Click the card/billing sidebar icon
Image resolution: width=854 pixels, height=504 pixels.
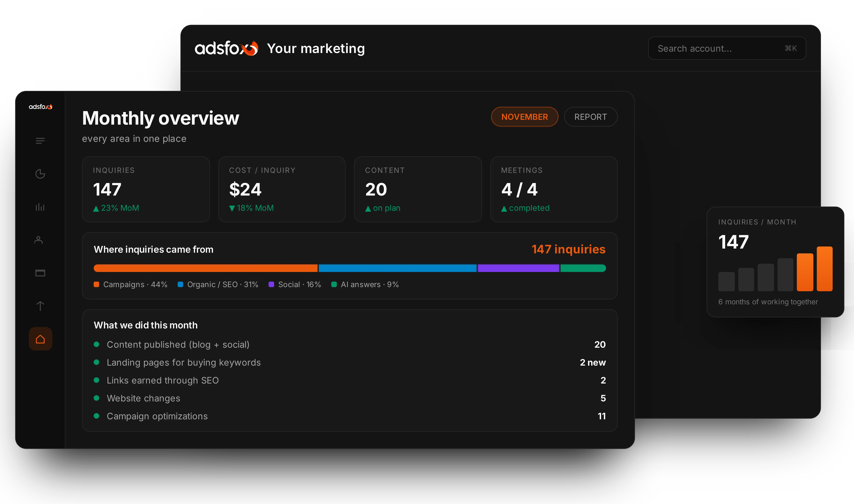coord(40,273)
